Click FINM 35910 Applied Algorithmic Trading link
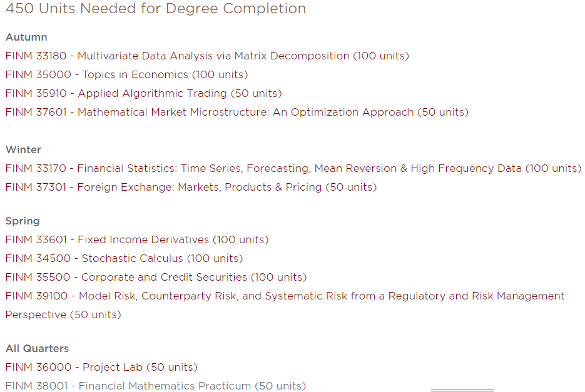 click(144, 93)
